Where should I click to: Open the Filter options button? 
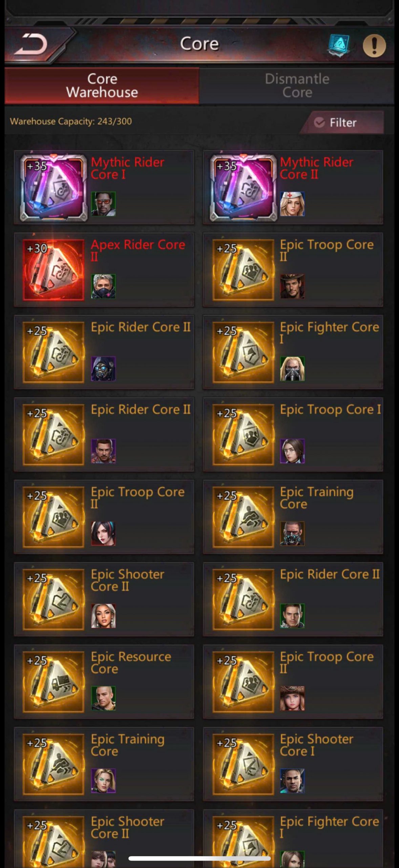click(342, 122)
